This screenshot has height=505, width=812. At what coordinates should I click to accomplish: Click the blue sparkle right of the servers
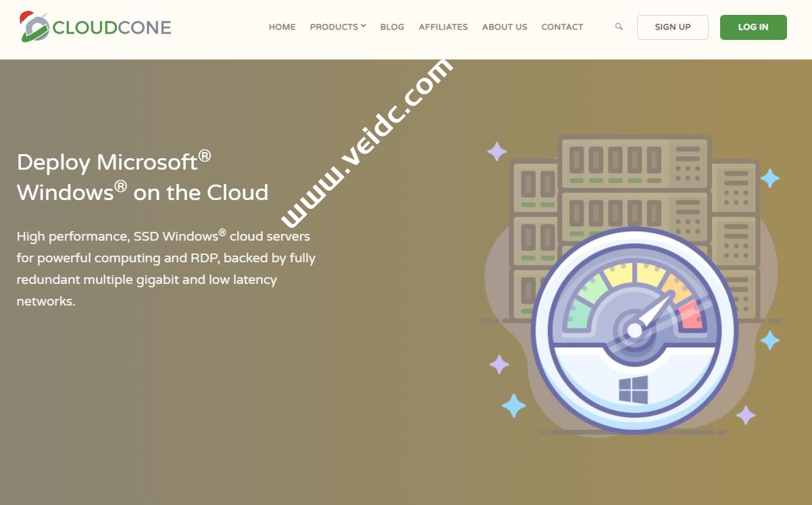769,178
